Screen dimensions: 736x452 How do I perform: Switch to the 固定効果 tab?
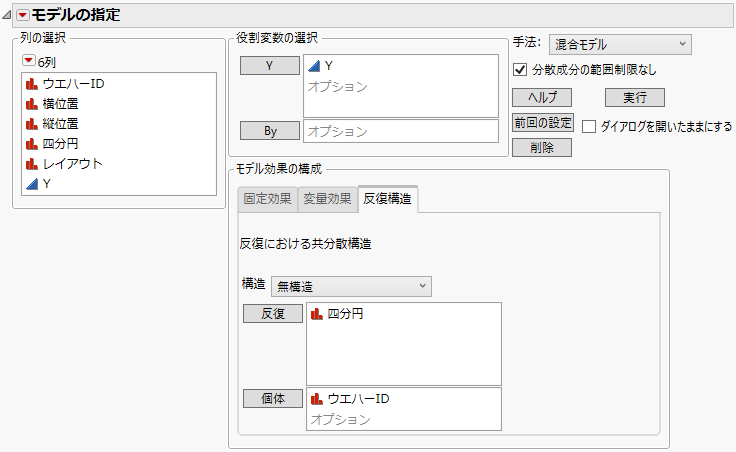[267, 199]
